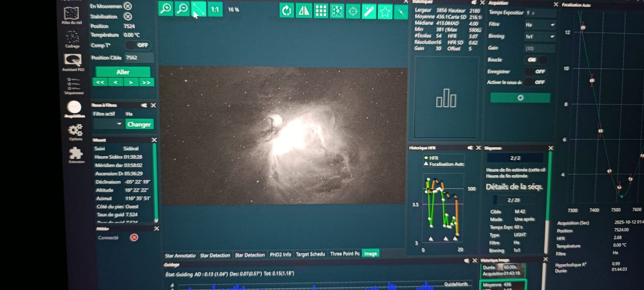The image size is (644, 290).
Task: Click the M42 nebula image preview
Action: 283,136
